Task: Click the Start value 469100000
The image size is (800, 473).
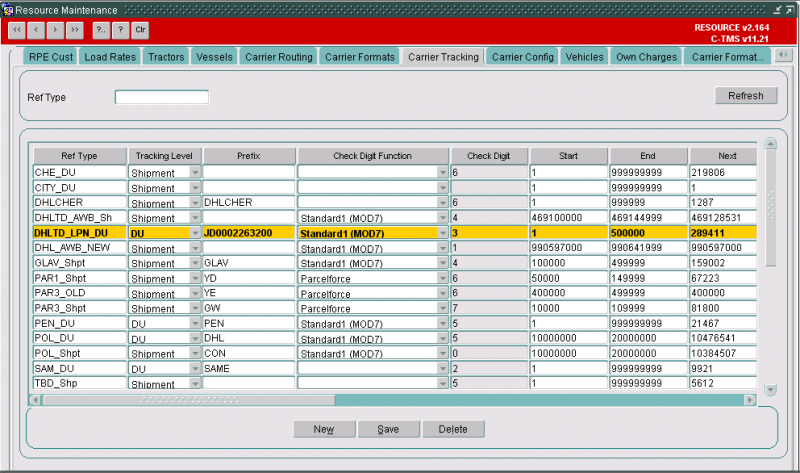Action: tap(569, 217)
